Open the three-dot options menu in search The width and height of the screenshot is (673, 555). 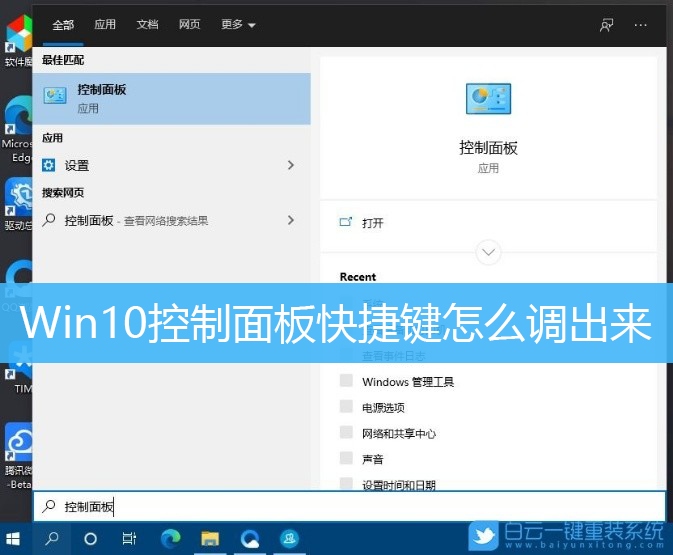tap(641, 25)
